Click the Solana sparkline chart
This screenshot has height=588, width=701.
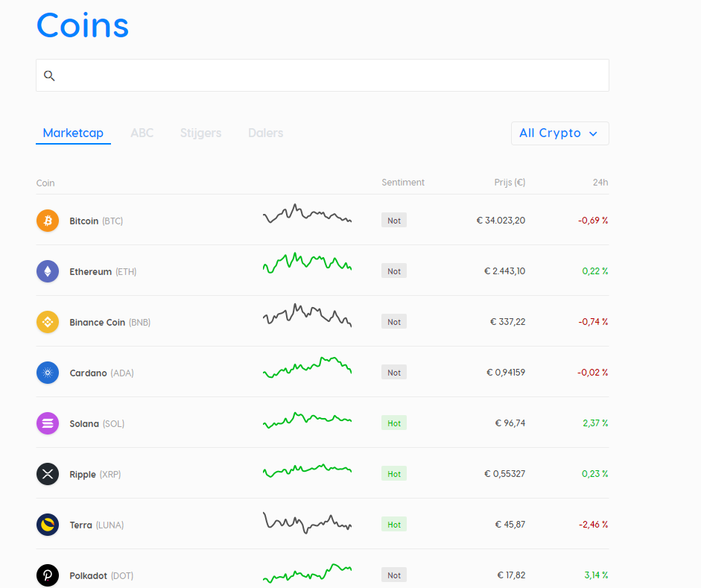click(x=307, y=420)
